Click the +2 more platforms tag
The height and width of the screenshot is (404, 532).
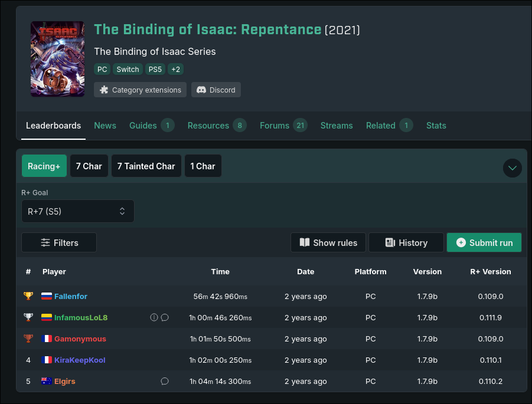(x=176, y=70)
